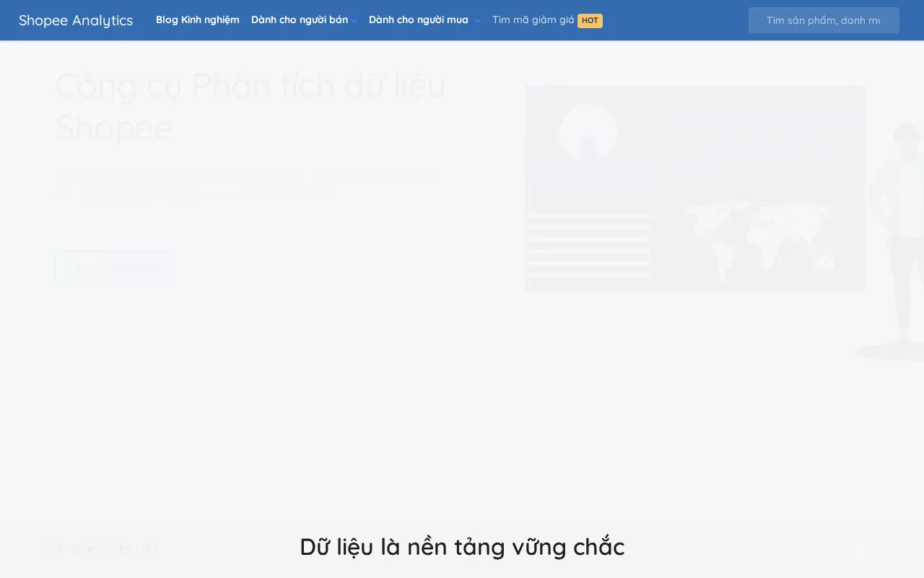924x578 pixels.
Task: Expand the Dành cho người mua menu
Action: 424,20
